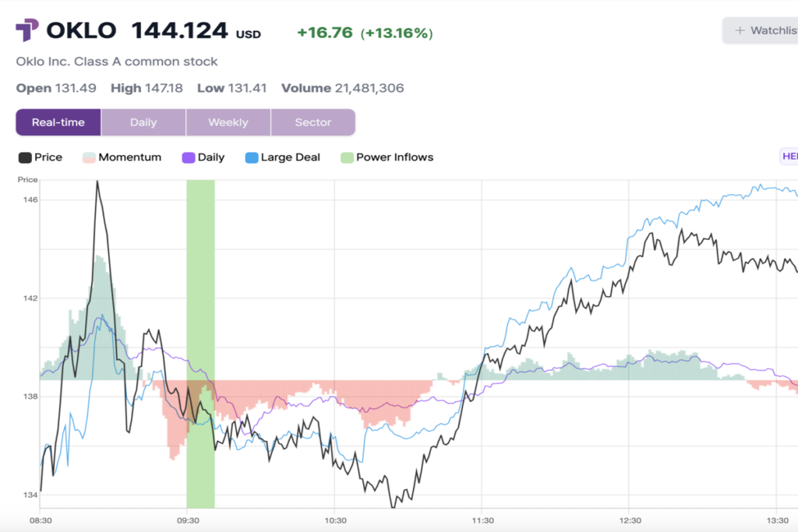Click the 12:30 time axis label

point(630,520)
